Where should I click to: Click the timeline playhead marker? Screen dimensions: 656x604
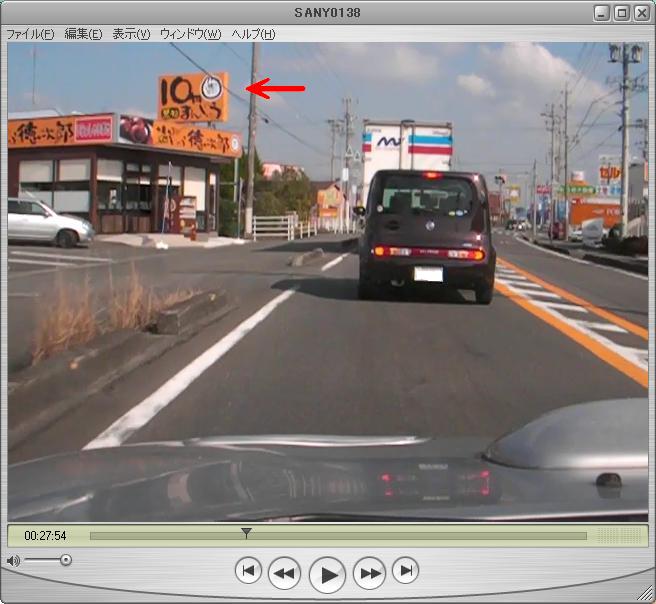pyautogui.click(x=246, y=534)
